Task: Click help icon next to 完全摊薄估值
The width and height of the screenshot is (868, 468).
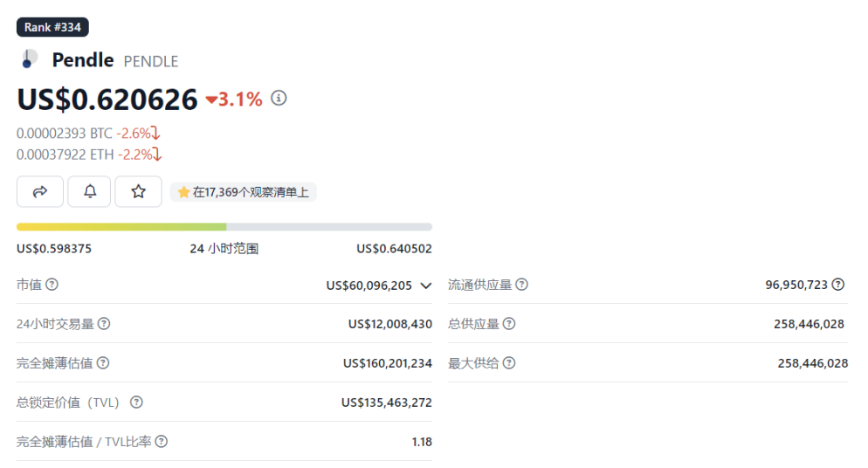Action: pyautogui.click(x=103, y=363)
